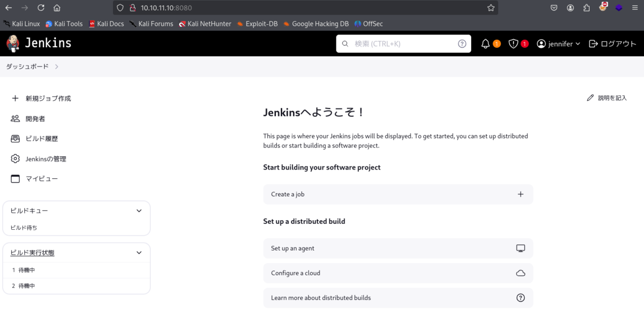Screen dimensions: 644x336
Task: Click executor 2 待機中 row
Action: point(76,286)
